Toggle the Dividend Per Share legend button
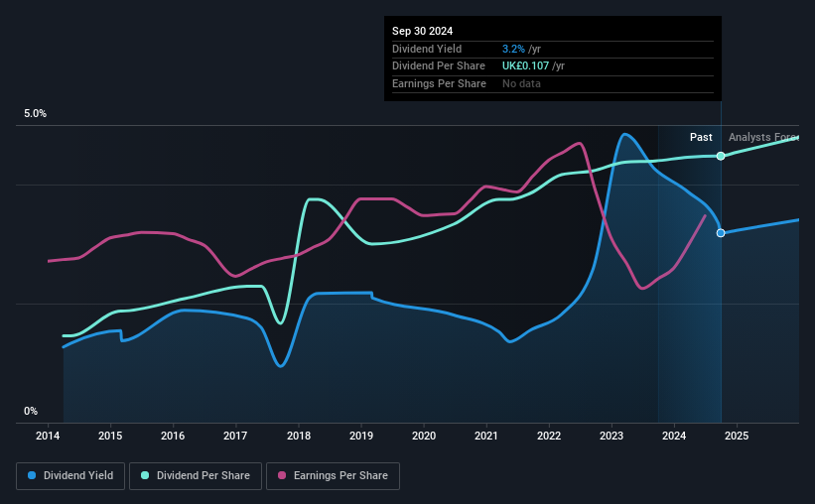The image size is (815, 504). pos(196,476)
